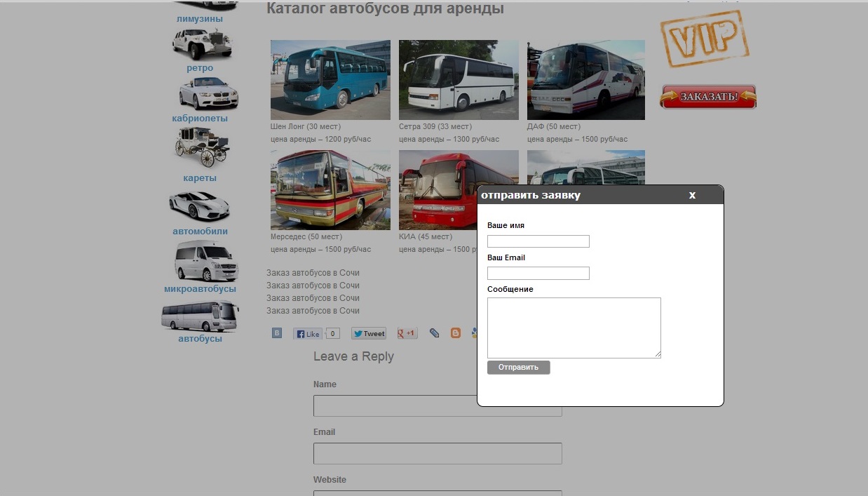Screen dimensions: 868x496
Task: Share via the VKontakte icon
Action: tap(277, 333)
